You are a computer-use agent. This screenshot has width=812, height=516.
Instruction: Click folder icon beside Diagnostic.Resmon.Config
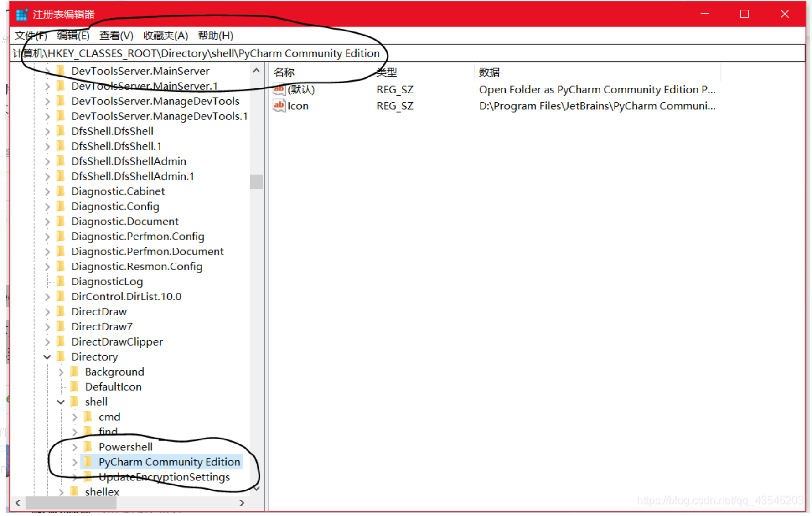coord(61,267)
